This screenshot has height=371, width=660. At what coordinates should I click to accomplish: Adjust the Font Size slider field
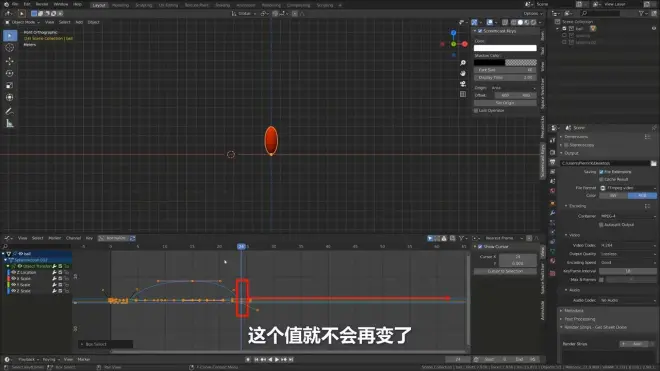(505, 70)
